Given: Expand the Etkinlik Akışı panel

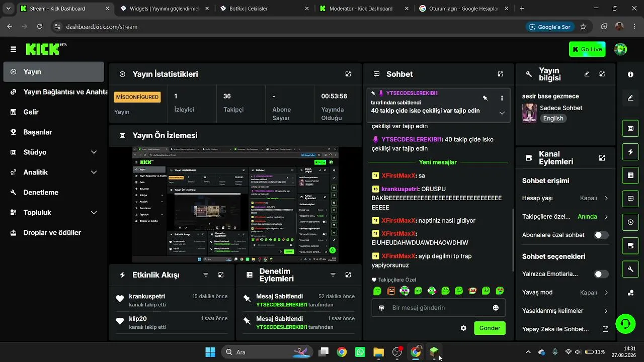Looking at the screenshot, I should click(221, 275).
